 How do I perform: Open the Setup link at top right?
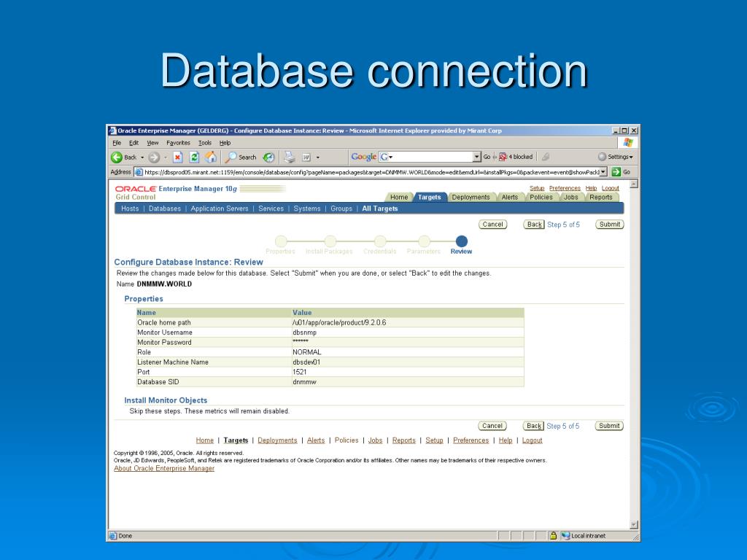[x=537, y=188]
